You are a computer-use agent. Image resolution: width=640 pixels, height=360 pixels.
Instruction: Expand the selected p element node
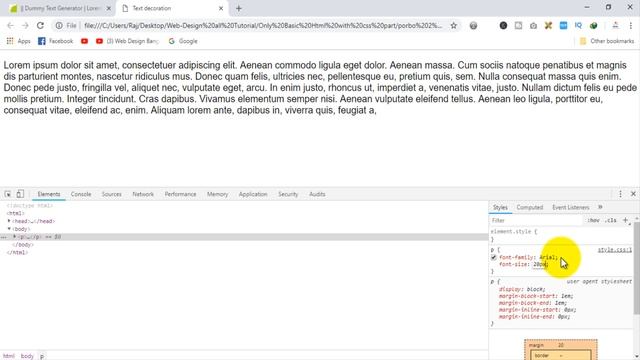tap(14, 236)
